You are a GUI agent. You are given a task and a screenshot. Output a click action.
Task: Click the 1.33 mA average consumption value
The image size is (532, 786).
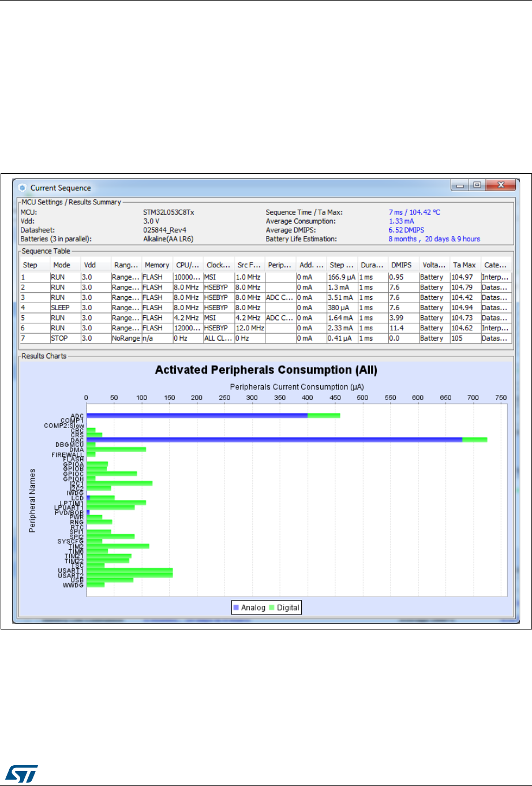401,221
